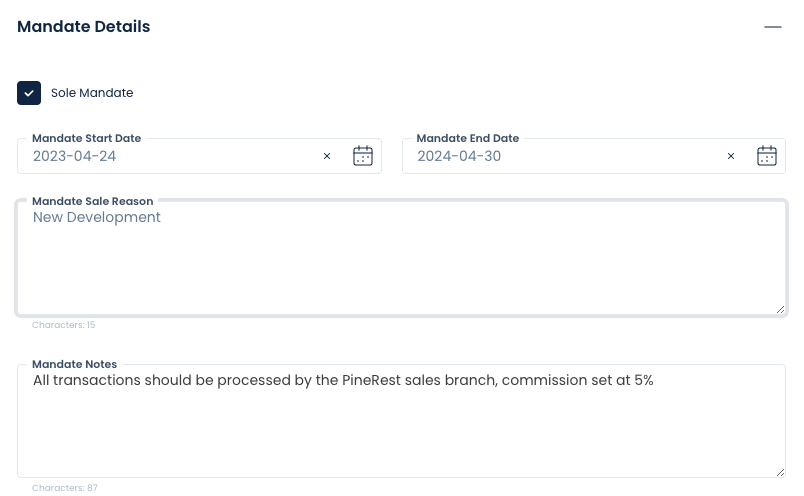804x496 pixels.
Task: Click the Mandate Sale Reason label
Action: pos(92,201)
